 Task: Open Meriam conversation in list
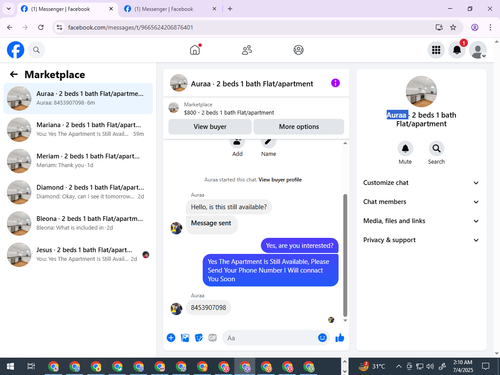click(x=78, y=161)
